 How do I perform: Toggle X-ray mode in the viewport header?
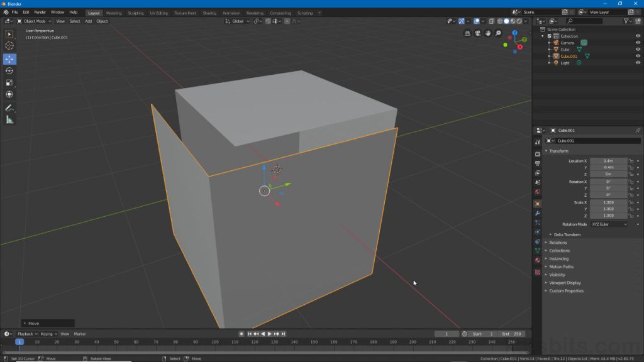(491, 21)
